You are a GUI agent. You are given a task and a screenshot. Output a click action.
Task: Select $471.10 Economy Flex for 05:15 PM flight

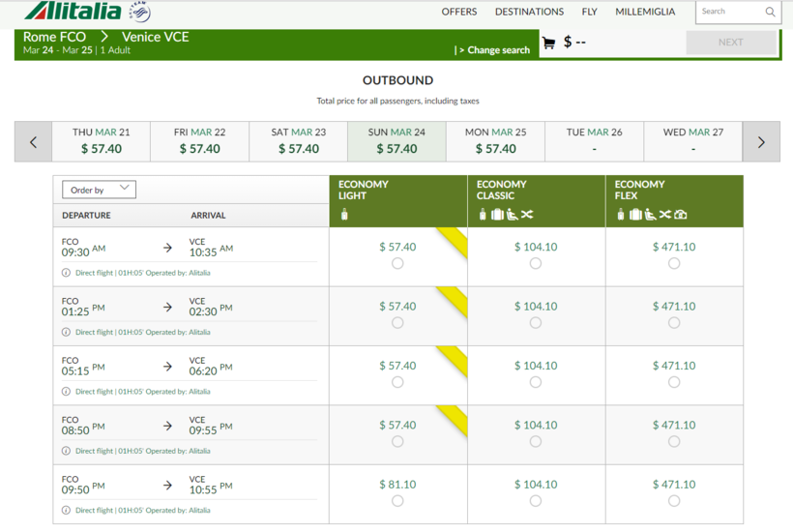(674, 382)
